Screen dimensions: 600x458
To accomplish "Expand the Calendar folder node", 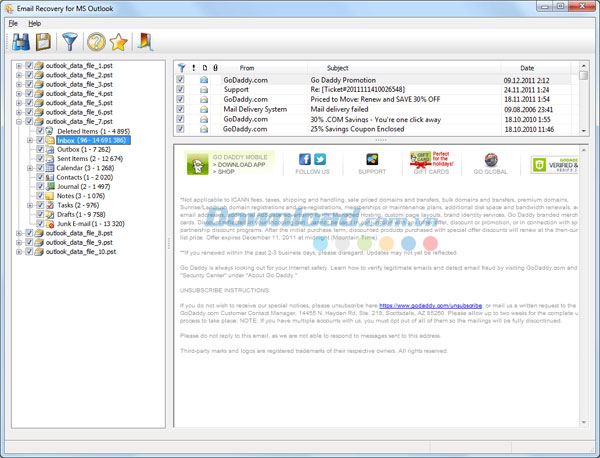I will pyautogui.click(x=30, y=168).
